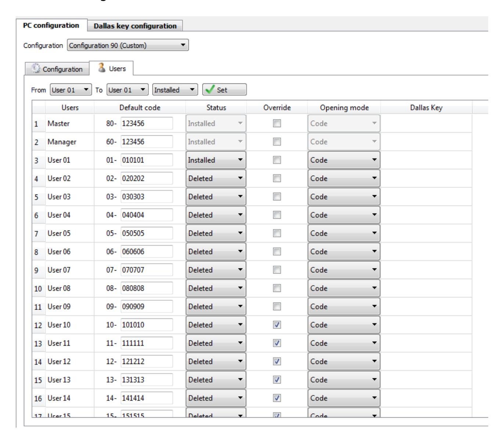Open the Configuration 90 (Custom) dropdown
The image size is (504, 443).
[x=128, y=46]
